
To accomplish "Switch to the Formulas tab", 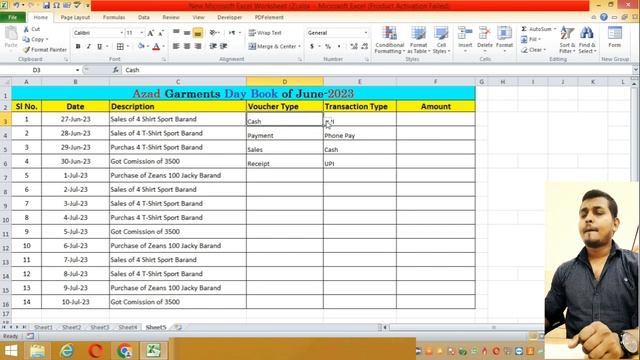I will pos(114,17).
